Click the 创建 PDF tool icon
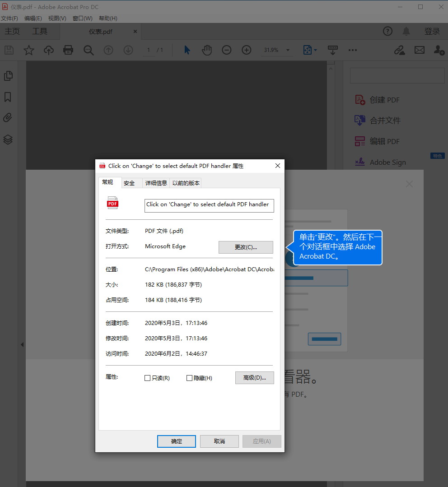The image size is (448, 487). click(x=360, y=100)
